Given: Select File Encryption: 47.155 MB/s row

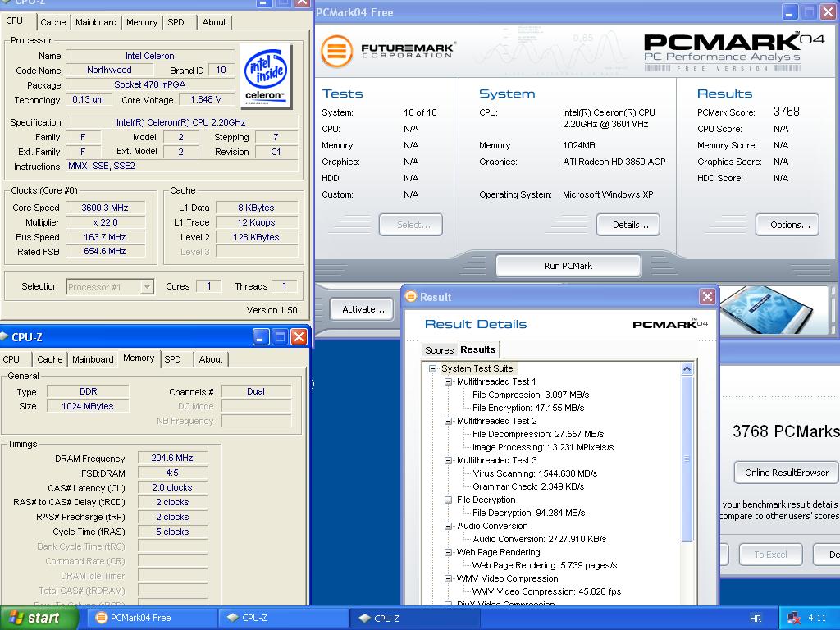Looking at the screenshot, I should point(528,408).
